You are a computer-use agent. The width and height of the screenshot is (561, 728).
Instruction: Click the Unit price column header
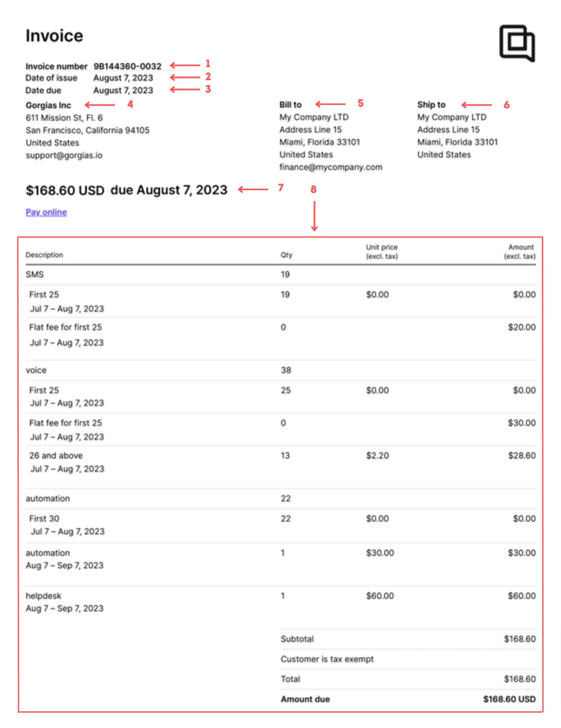coord(382,252)
